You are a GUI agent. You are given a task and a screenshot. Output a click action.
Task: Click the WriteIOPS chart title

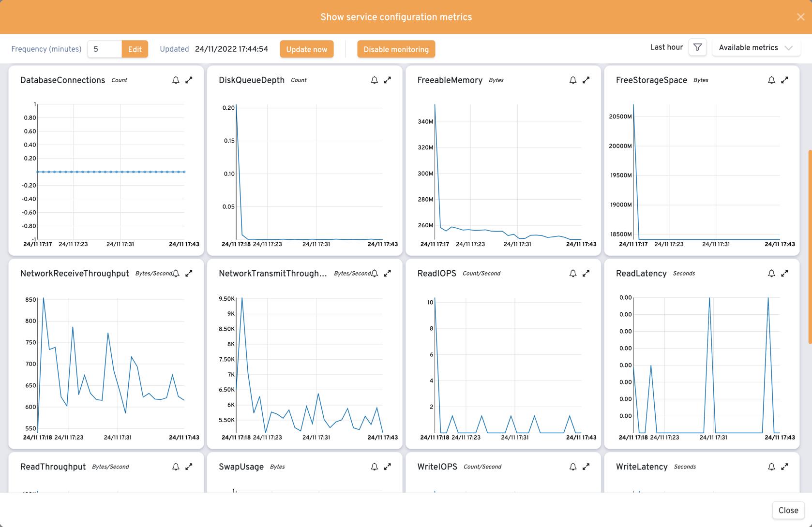tap(437, 467)
